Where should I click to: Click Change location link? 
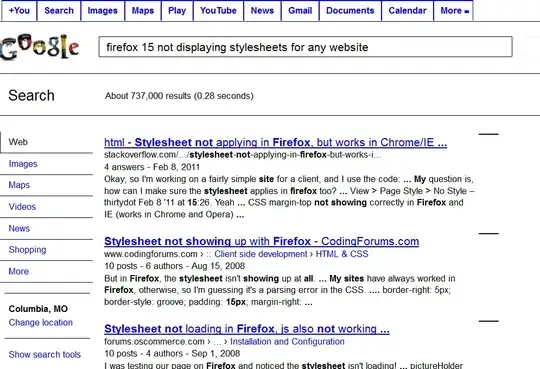[x=41, y=323]
